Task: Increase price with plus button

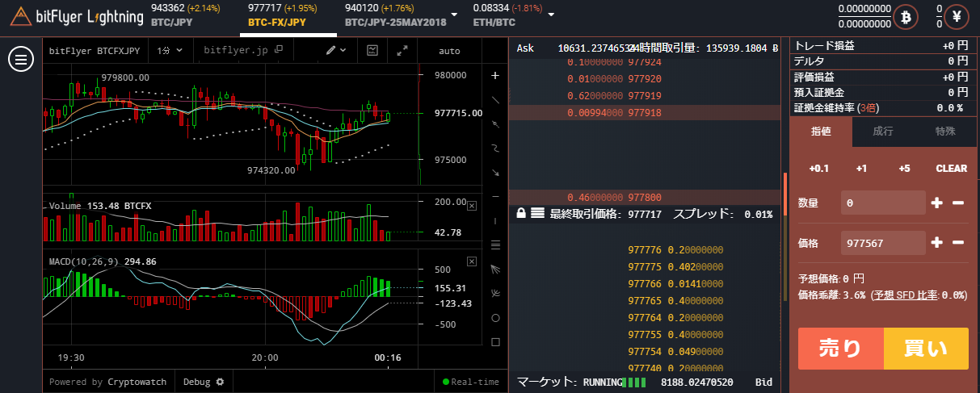Action: coord(937,242)
